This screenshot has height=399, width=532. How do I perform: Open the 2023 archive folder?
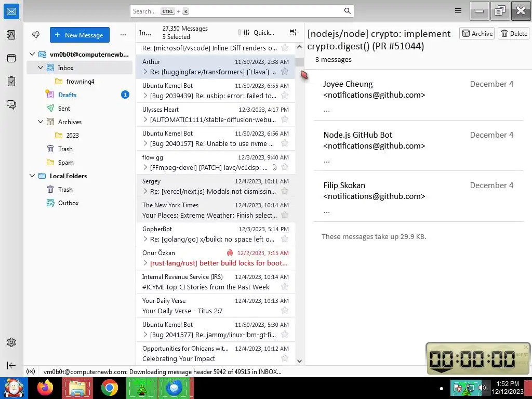[79, 136]
